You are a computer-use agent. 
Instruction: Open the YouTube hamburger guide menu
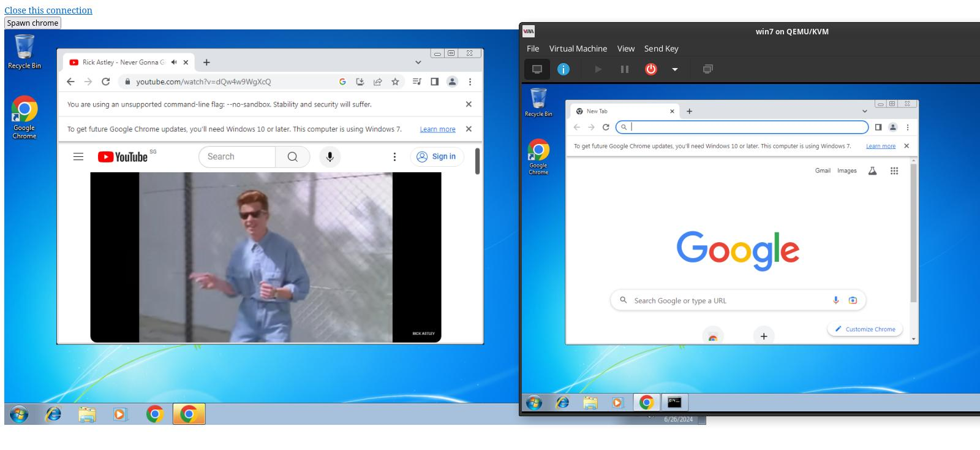coord(78,157)
